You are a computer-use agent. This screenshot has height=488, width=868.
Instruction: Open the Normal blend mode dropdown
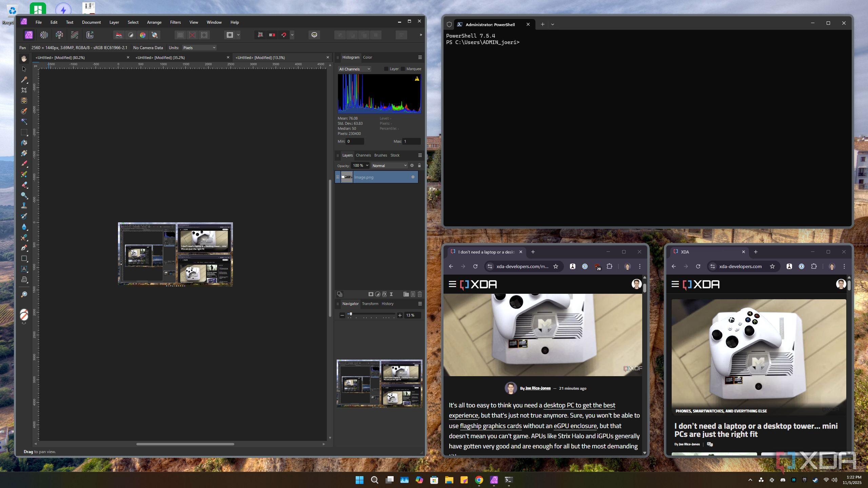coord(389,166)
